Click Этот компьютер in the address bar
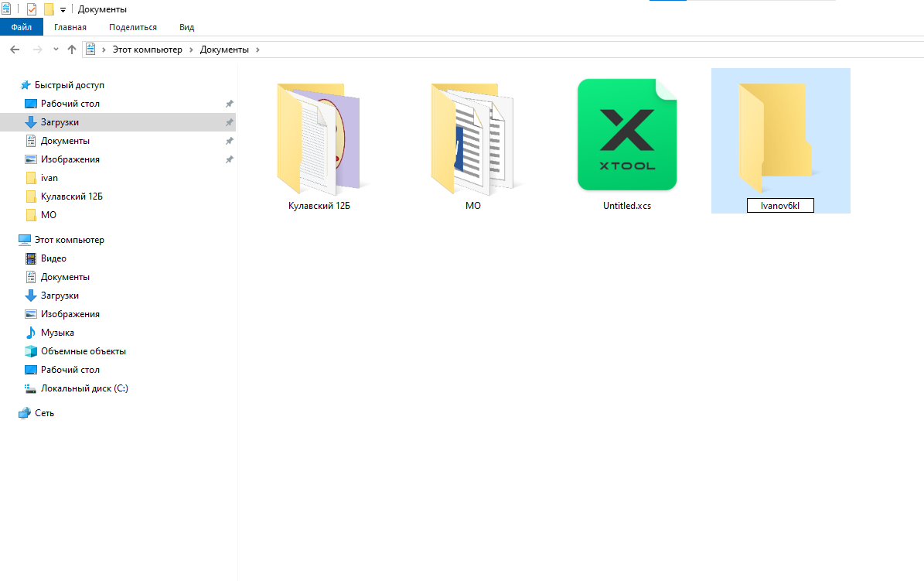Screen dimensions: 924x581 (148, 50)
